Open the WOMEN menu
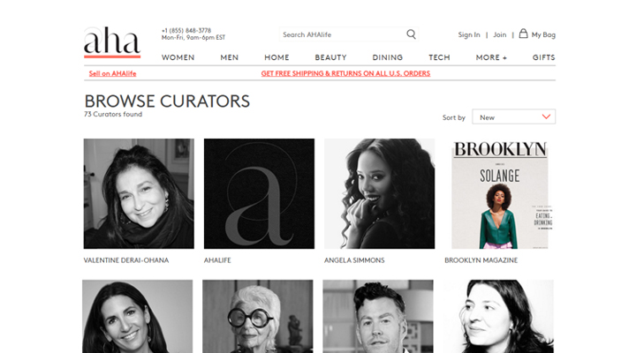 [178, 57]
